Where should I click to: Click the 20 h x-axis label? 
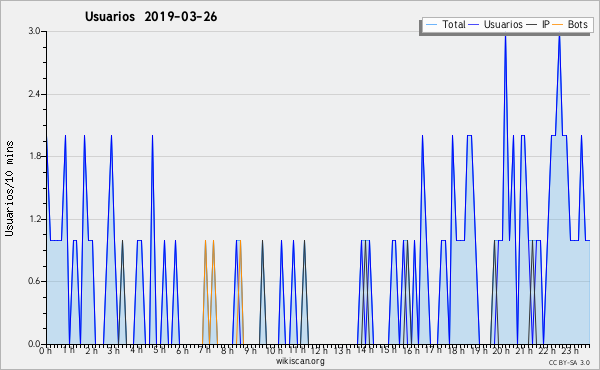point(501,351)
